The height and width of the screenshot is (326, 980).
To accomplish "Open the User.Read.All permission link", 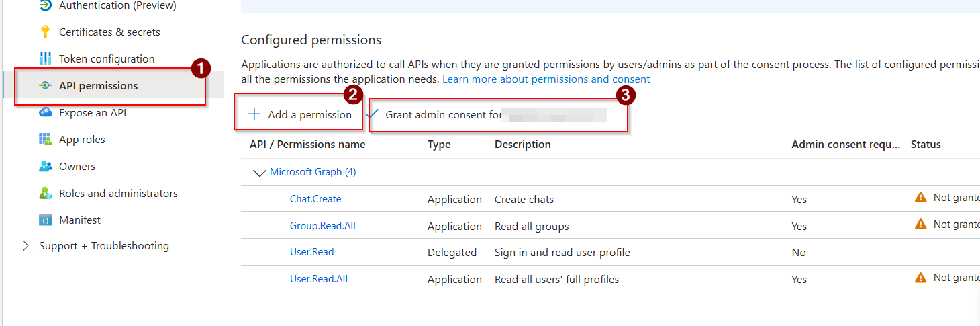I will [318, 279].
